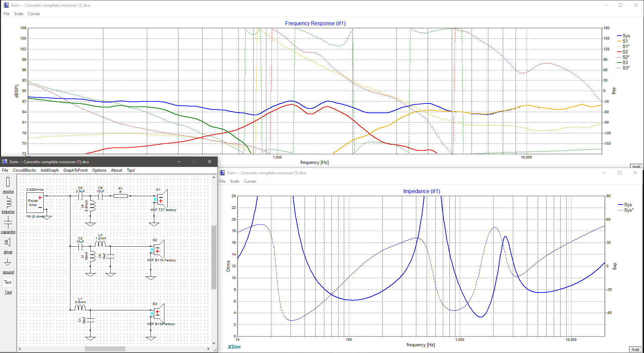
Task: Close the schematic editor window
Action: [210, 162]
